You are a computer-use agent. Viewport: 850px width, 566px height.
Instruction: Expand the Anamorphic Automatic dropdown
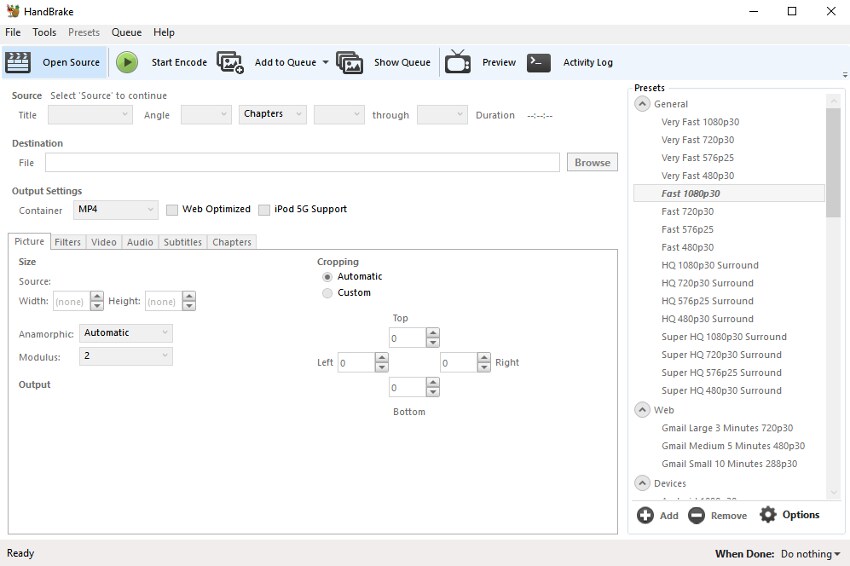125,333
